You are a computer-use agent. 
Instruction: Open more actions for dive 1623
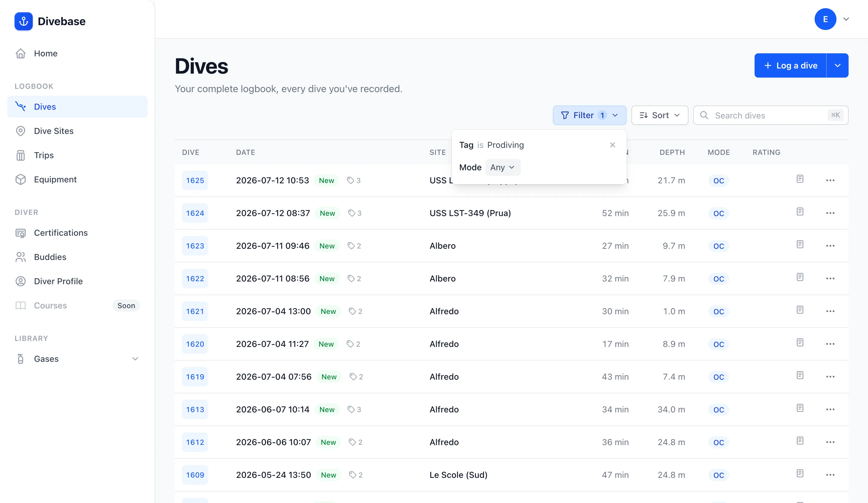(x=830, y=246)
